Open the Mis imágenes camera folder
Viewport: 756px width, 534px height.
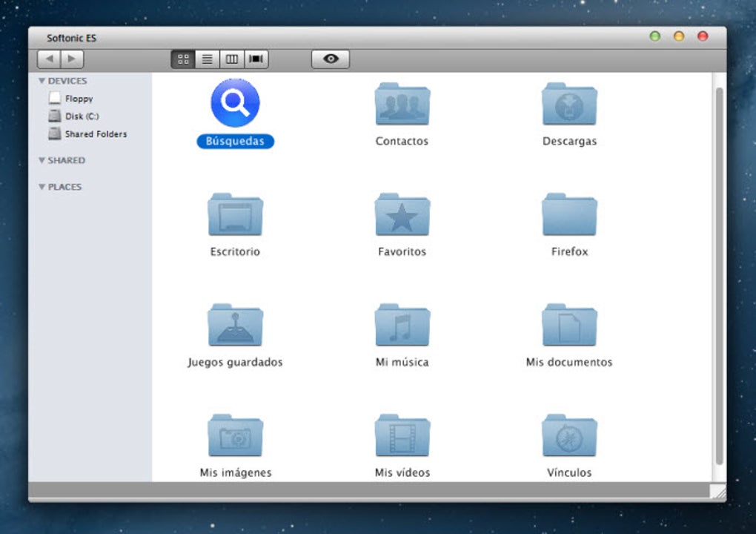point(235,436)
